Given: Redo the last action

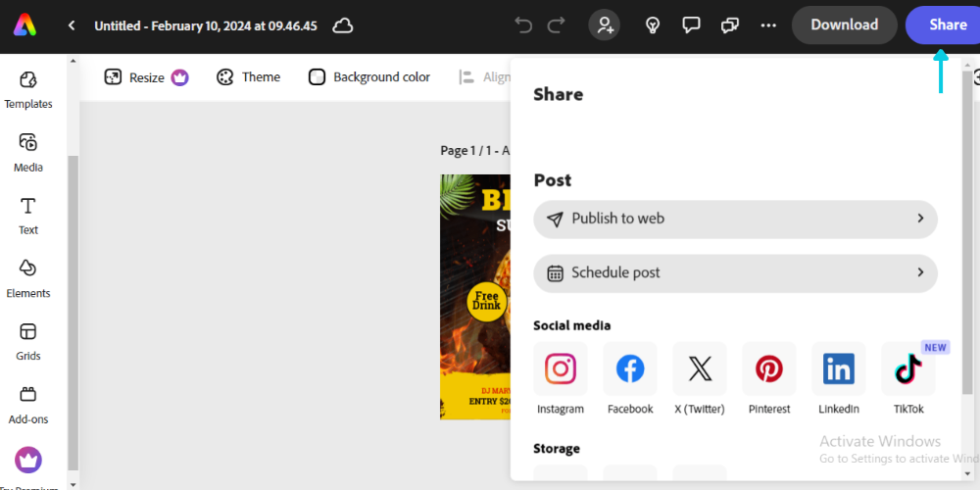Looking at the screenshot, I should [x=556, y=25].
